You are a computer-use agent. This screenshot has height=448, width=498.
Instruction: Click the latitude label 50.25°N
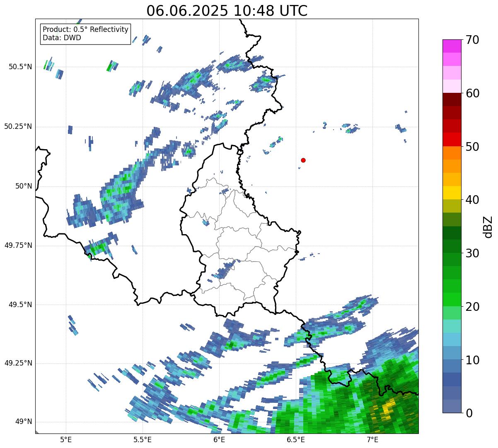click(18, 126)
